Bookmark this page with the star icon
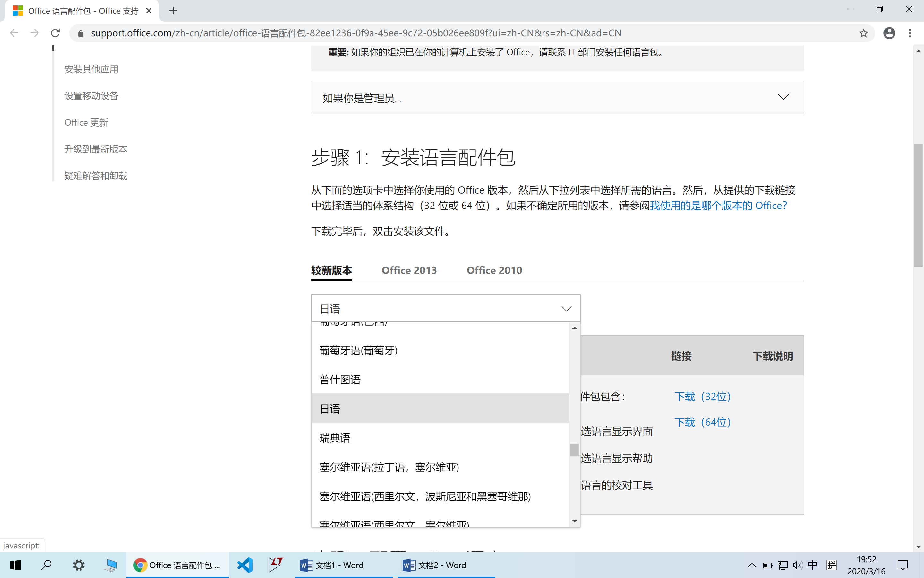924x578 pixels. click(x=864, y=33)
